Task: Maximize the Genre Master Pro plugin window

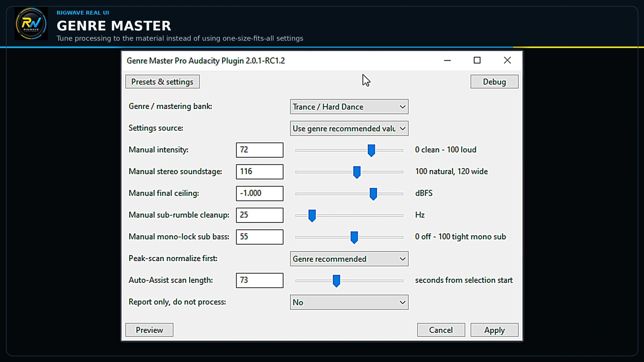Action: click(477, 60)
